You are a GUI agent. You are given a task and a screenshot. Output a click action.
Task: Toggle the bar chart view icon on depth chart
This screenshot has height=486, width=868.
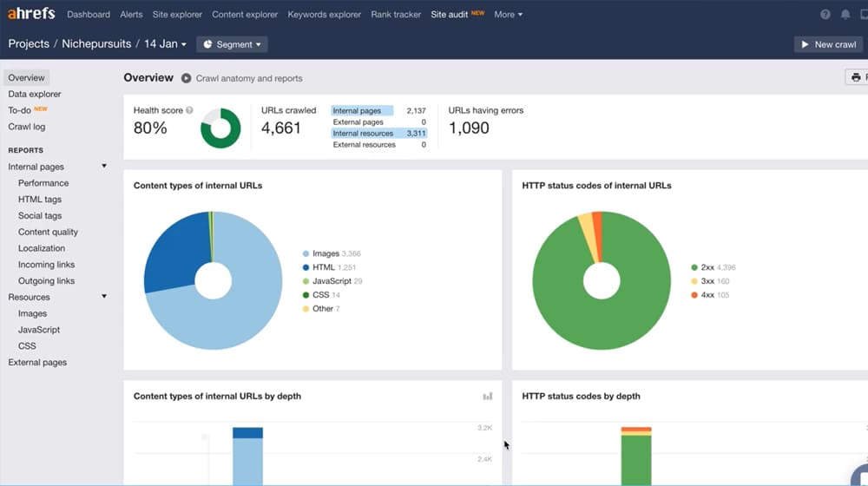pos(488,397)
